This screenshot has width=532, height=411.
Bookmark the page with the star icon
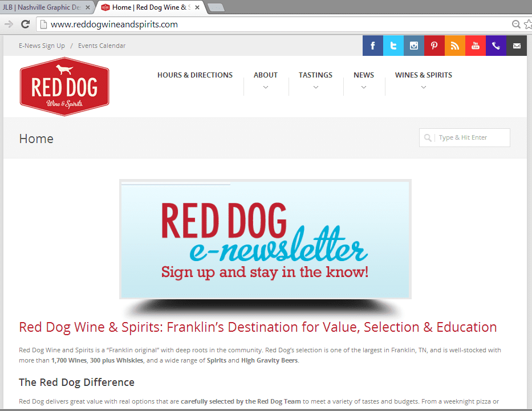[527, 24]
